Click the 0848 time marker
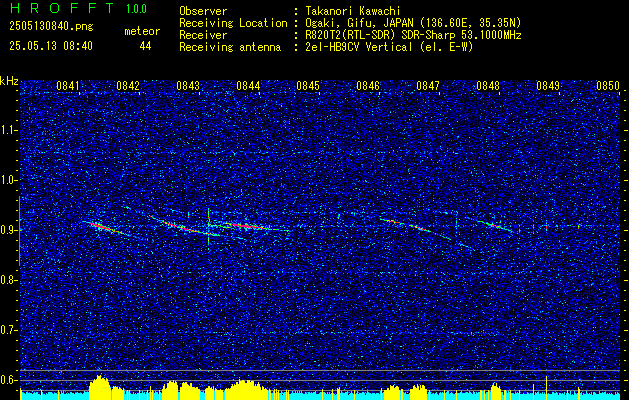Image resolution: width=629 pixels, height=400 pixels. pos(488,86)
